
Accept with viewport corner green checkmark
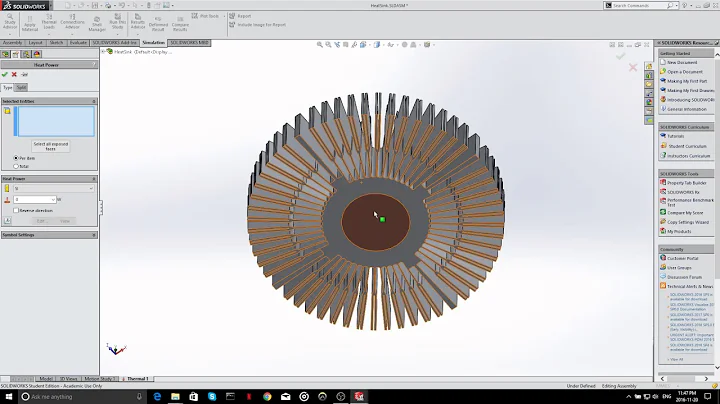620,56
